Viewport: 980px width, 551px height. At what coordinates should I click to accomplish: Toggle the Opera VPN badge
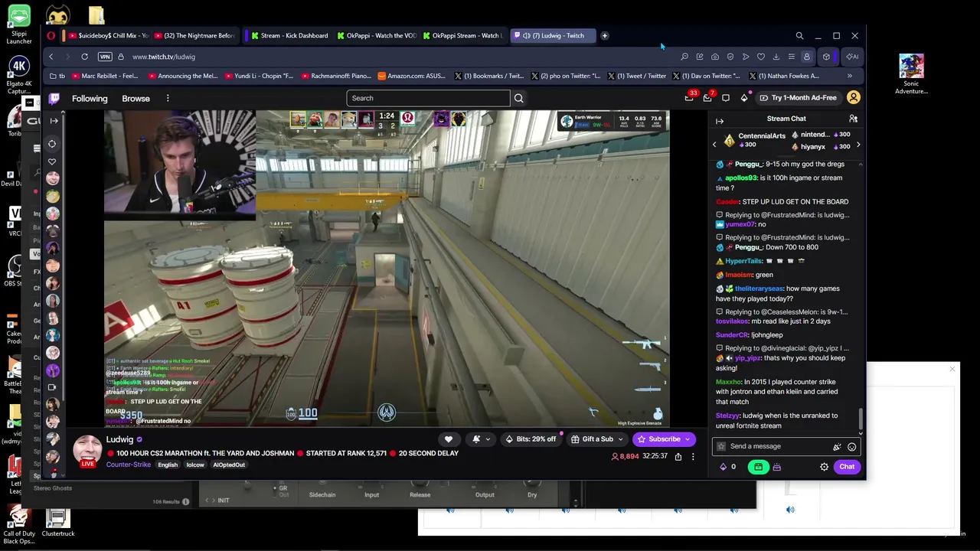(x=105, y=57)
